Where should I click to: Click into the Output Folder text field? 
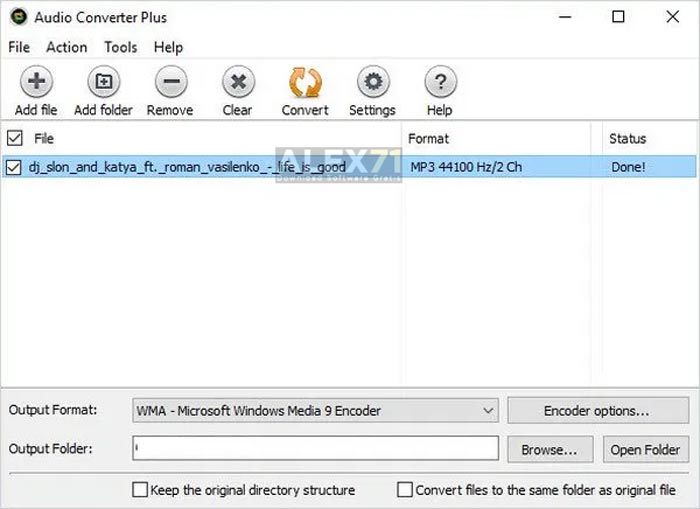click(x=315, y=448)
